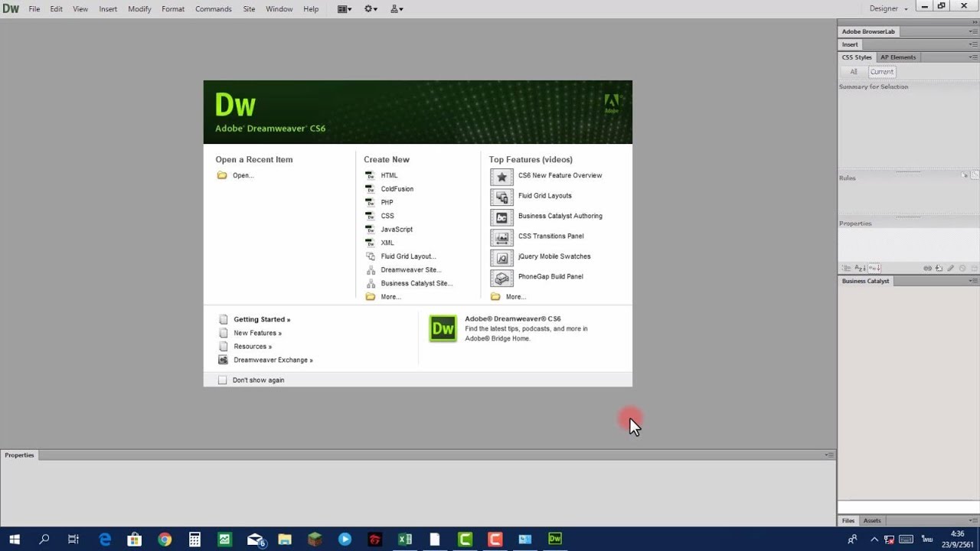Create a new PHP document
Screen dimensions: 980x551
pyautogui.click(x=387, y=203)
